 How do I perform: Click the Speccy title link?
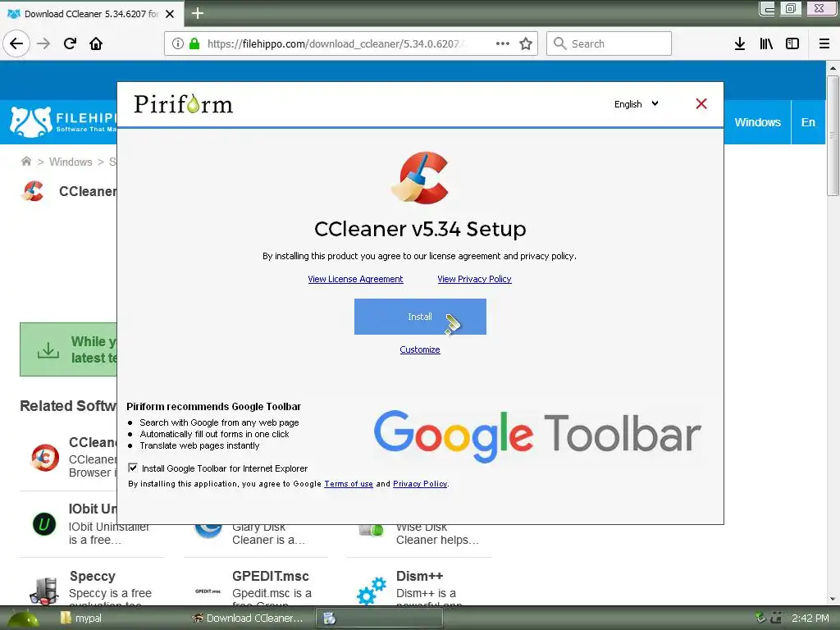92,577
